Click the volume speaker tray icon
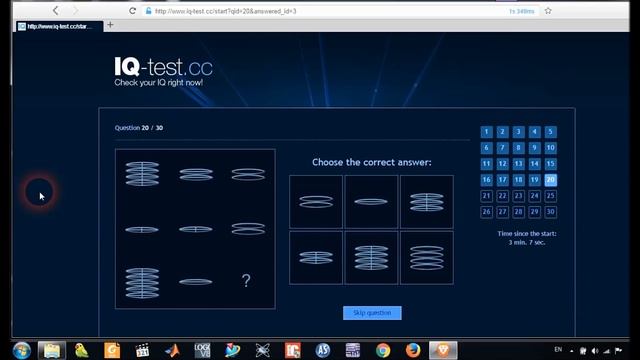Viewport: 640px width, 360px height. click(x=595, y=351)
